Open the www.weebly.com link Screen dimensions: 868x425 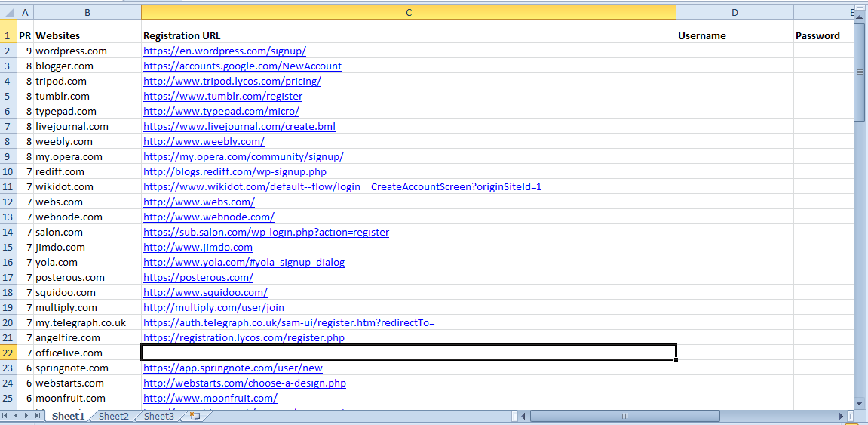(x=204, y=141)
